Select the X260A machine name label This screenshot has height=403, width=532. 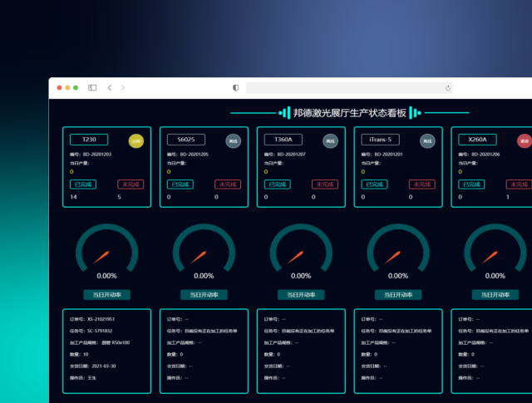(477, 140)
